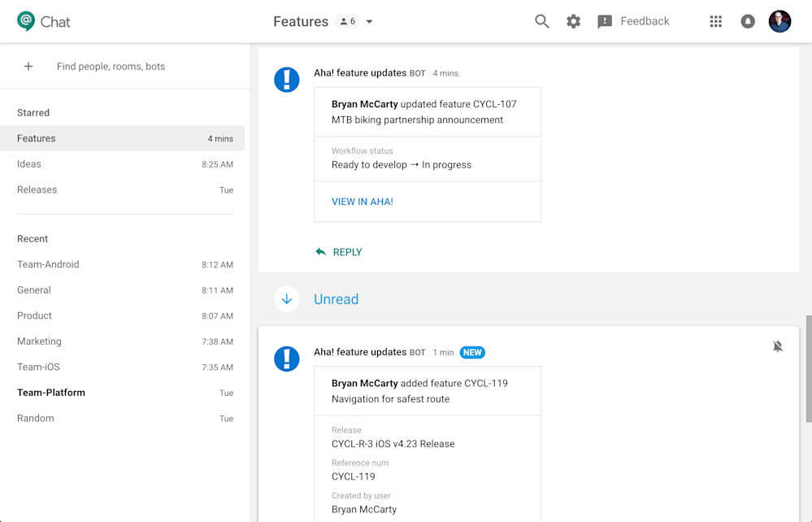Send feedback using the Feedback icon

[605, 21]
